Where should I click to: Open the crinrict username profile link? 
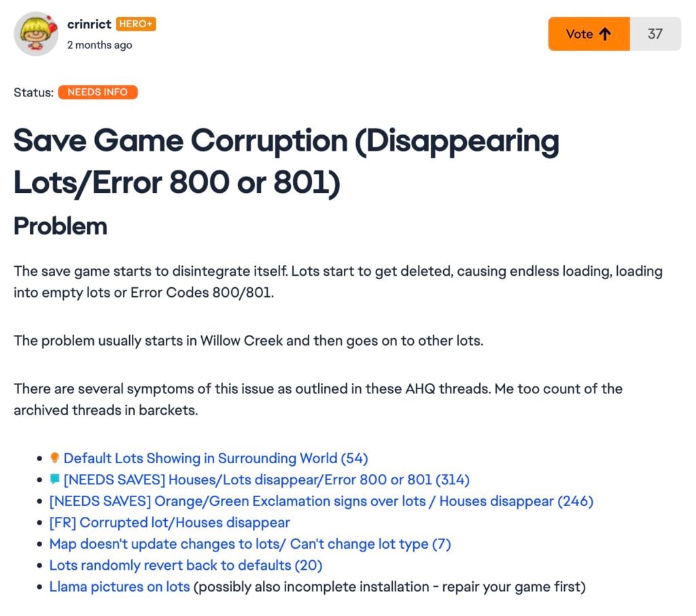tap(89, 24)
